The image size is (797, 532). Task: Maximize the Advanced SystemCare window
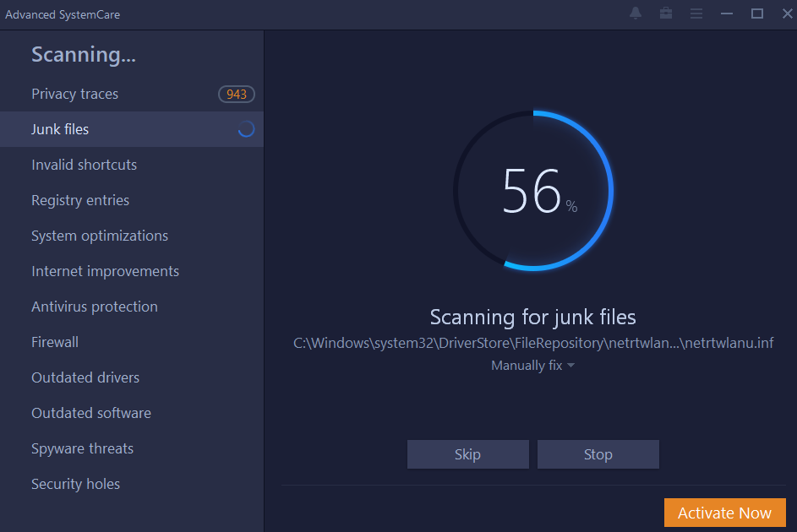pyautogui.click(x=757, y=14)
